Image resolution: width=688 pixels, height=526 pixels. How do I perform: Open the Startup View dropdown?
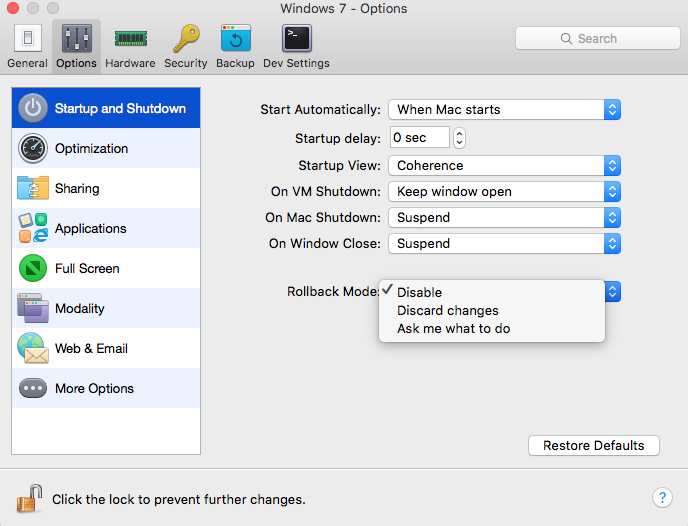pos(504,166)
